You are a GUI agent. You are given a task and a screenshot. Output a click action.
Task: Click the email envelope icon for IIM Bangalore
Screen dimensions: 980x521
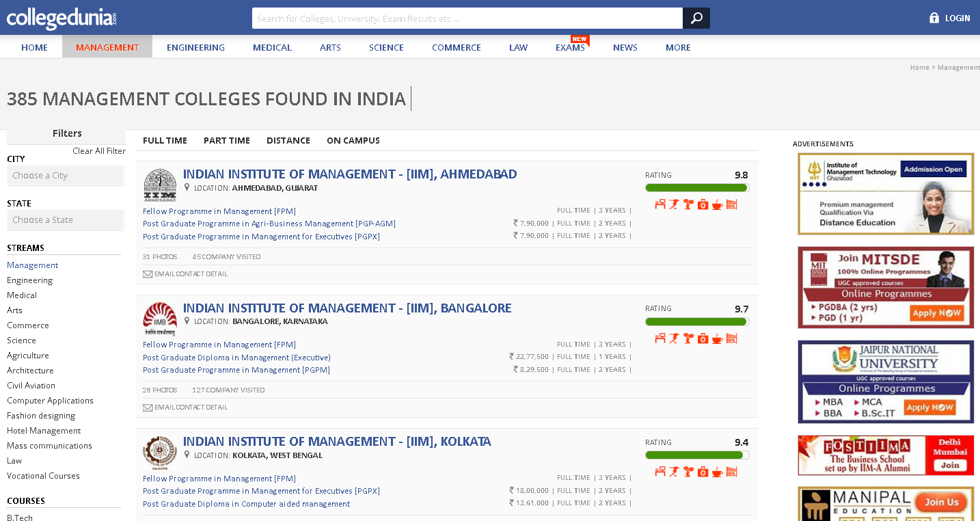point(148,408)
